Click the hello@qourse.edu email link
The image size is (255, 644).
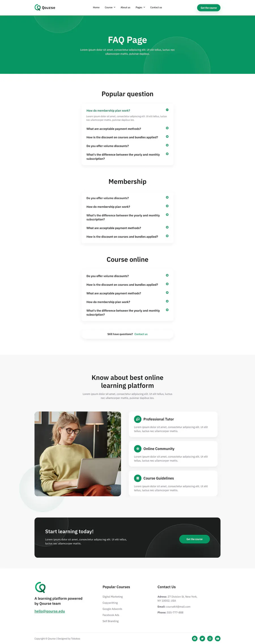[50, 611]
